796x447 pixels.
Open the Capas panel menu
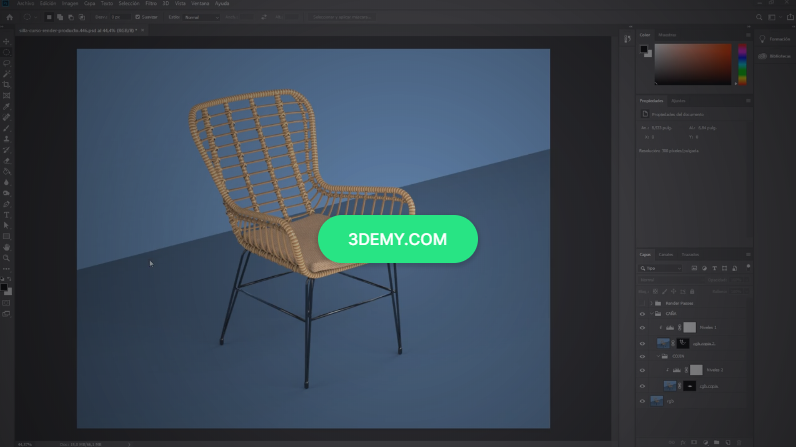748,255
